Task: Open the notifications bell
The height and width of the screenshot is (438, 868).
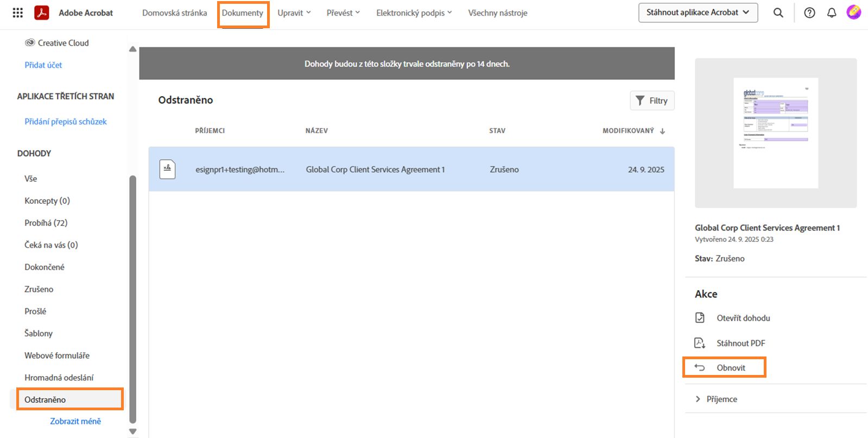Action: pos(832,12)
